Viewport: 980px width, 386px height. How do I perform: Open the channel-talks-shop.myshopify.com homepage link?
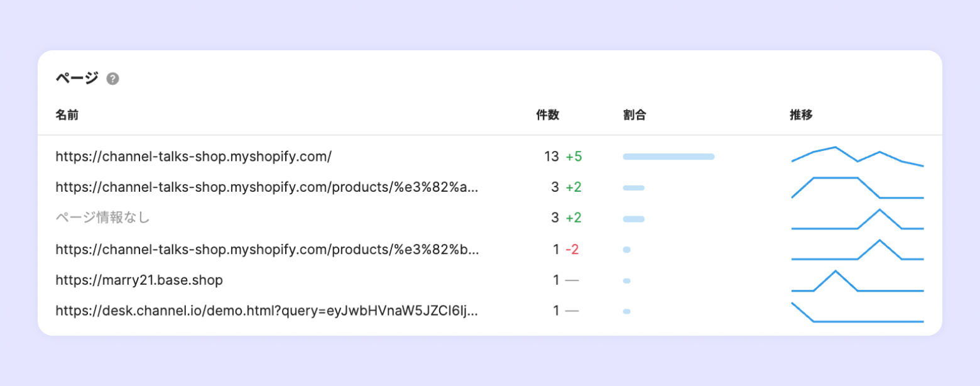point(193,157)
